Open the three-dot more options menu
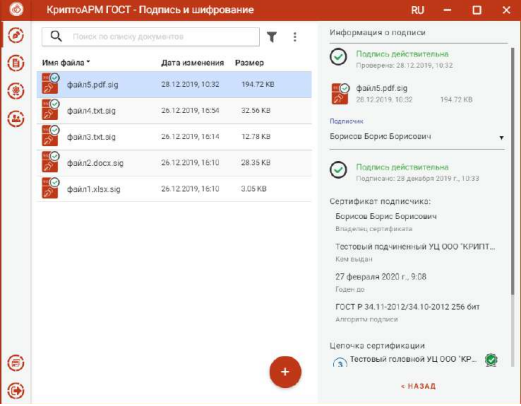 pos(295,37)
